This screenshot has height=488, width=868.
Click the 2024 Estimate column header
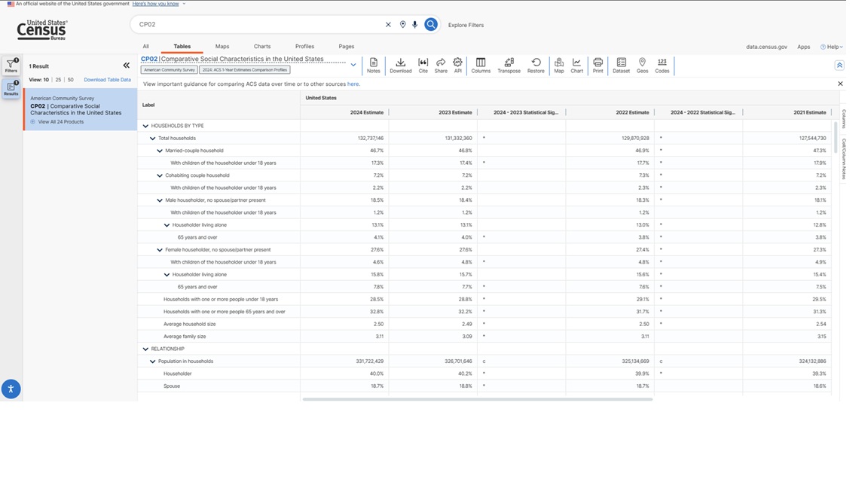point(344,112)
